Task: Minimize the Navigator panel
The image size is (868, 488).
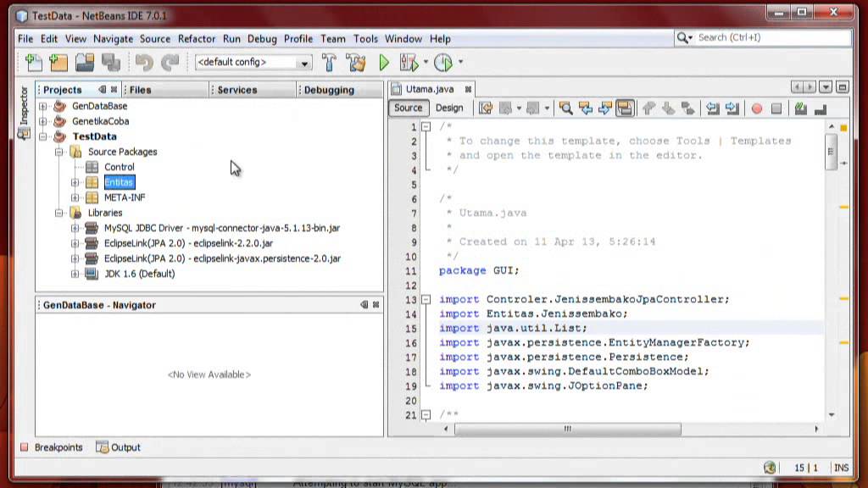Action: click(x=364, y=305)
